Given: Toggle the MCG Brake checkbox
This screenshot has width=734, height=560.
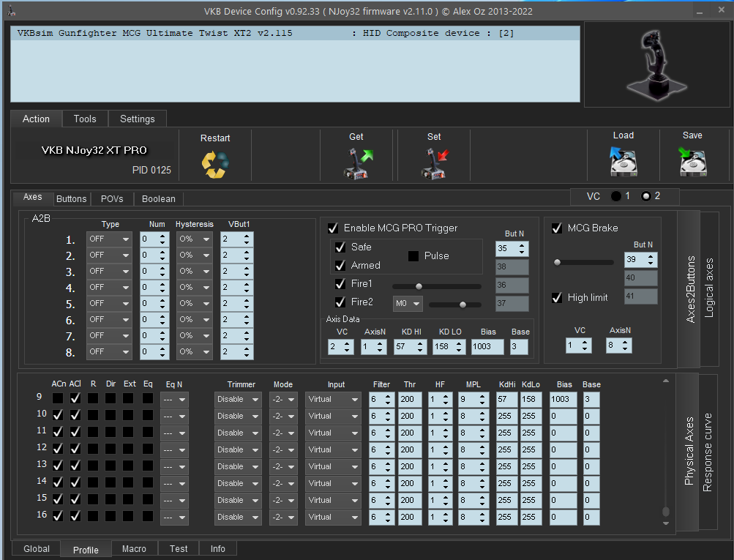Looking at the screenshot, I should click(x=557, y=228).
